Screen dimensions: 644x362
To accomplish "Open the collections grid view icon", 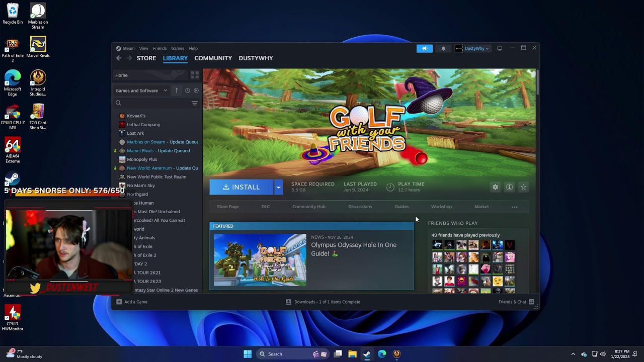I will pyautogui.click(x=195, y=75).
